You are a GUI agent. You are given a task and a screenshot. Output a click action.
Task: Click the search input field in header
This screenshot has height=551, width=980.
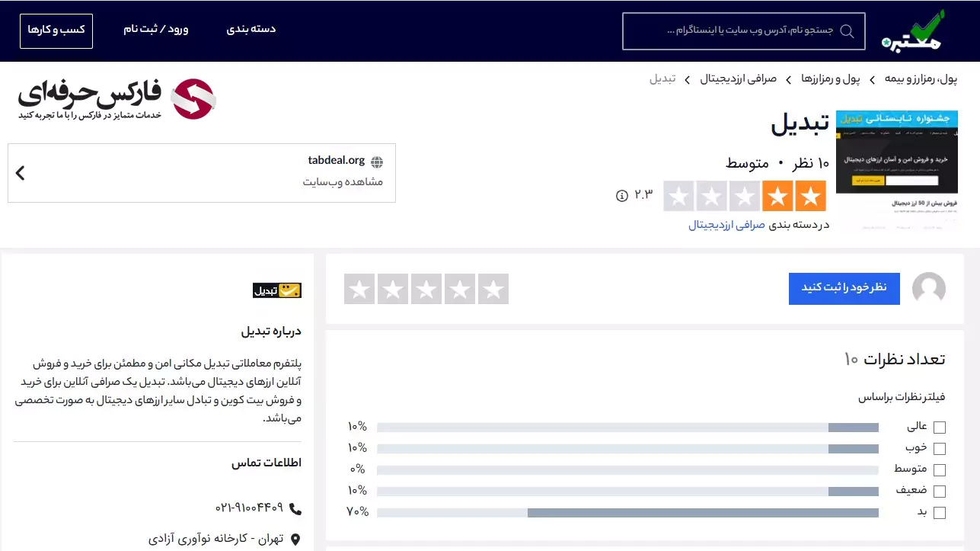(x=743, y=31)
